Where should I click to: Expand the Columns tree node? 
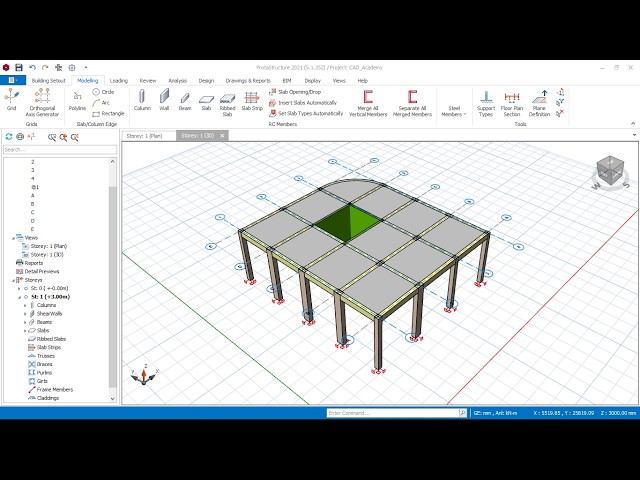coord(25,305)
